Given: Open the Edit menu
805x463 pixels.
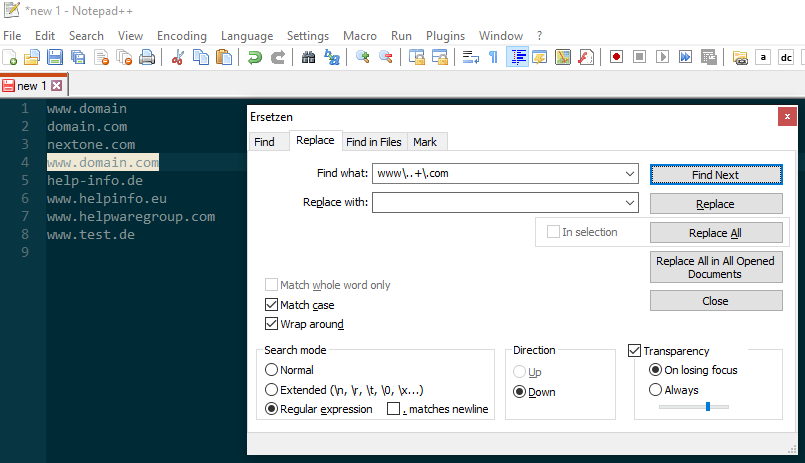Looking at the screenshot, I should (x=45, y=36).
